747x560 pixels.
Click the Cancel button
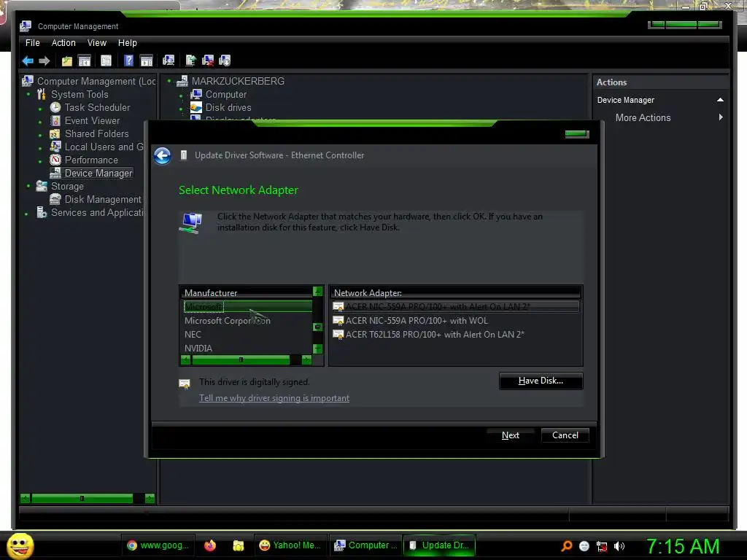point(565,435)
